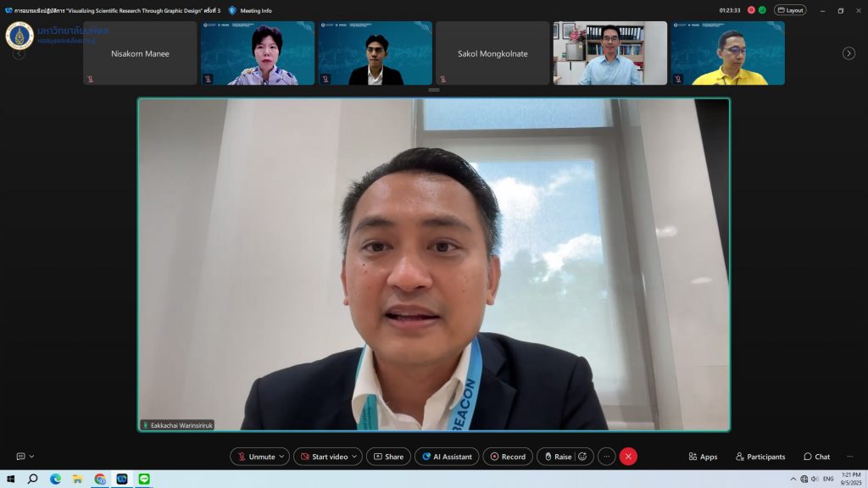Show the Participants panel
The height and width of the screenshot is (488, 868).
(x=760, y=457)
